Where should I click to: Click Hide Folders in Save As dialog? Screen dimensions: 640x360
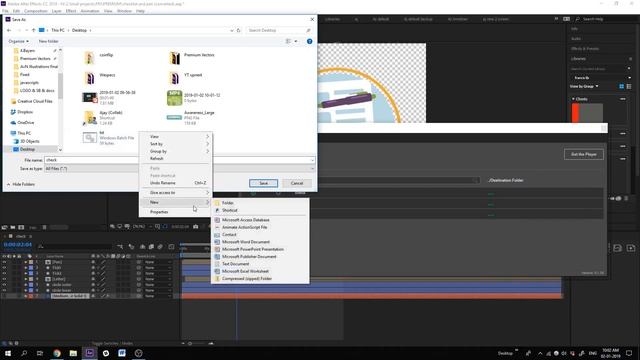[x=21, y=184]
